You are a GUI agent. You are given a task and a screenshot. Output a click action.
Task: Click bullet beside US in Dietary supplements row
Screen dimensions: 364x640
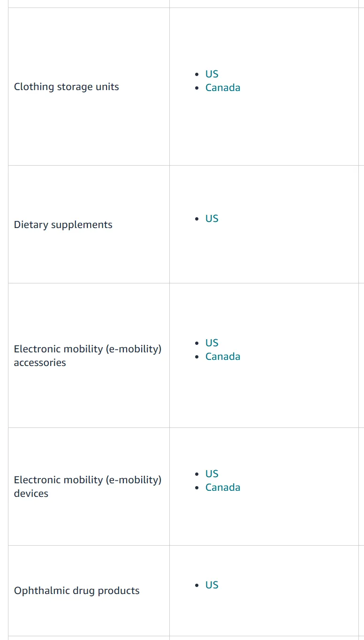point(197,219)
